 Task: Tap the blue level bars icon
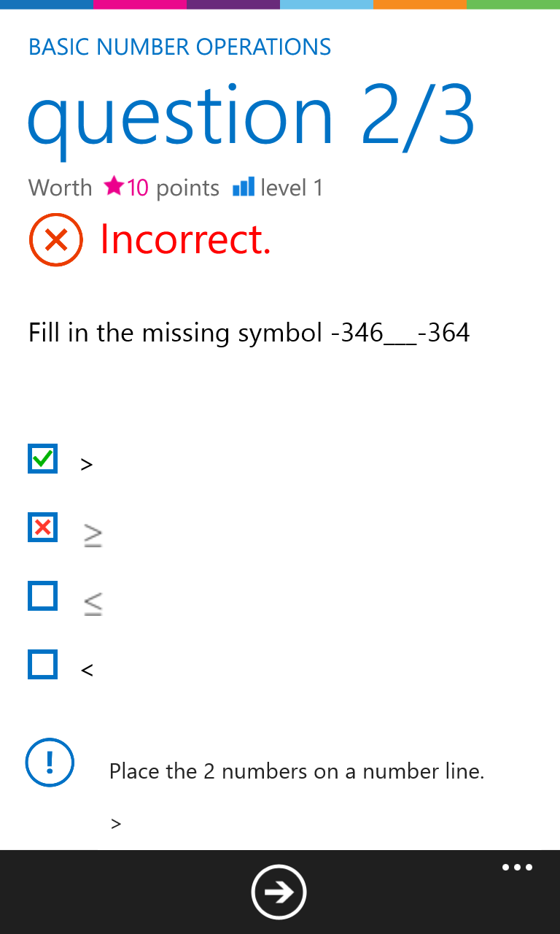pyautogui.click(x=243, y=187)
